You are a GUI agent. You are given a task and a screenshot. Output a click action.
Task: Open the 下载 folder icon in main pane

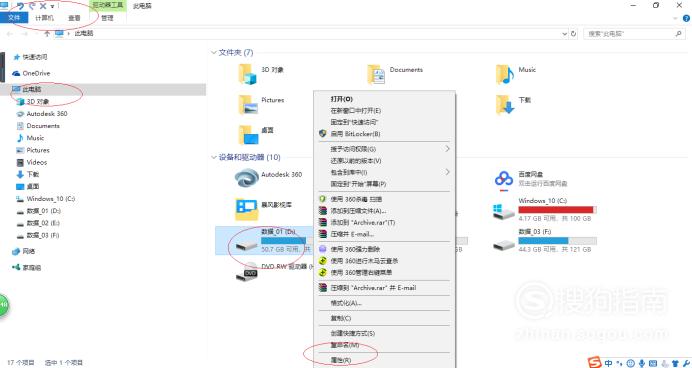(x=505, y=105)
